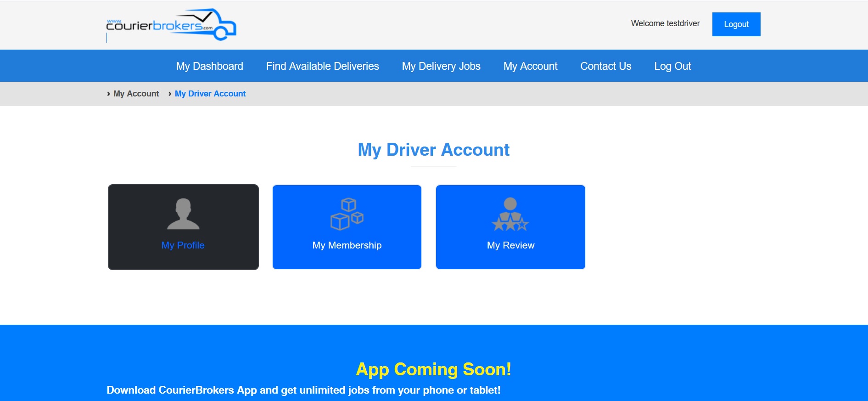Click the person silhouette icon on My Profile
The image size is (868, 401).
(x=183, y=214)
